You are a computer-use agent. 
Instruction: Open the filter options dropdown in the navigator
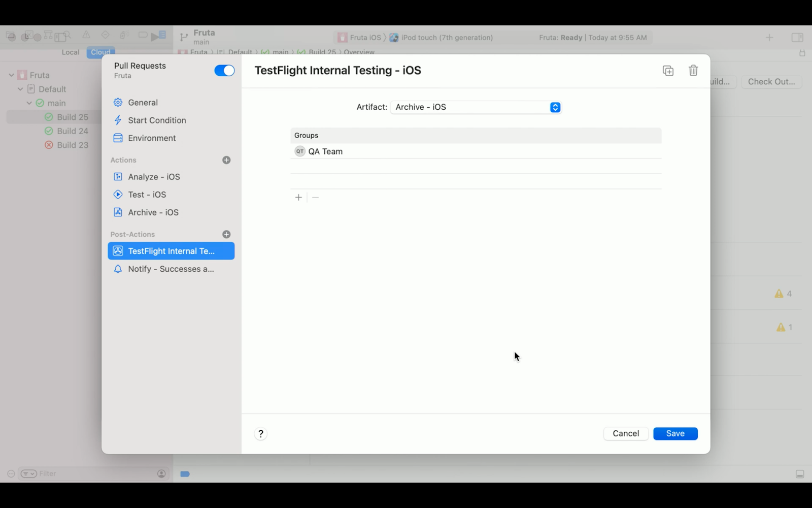pos(28,474)
